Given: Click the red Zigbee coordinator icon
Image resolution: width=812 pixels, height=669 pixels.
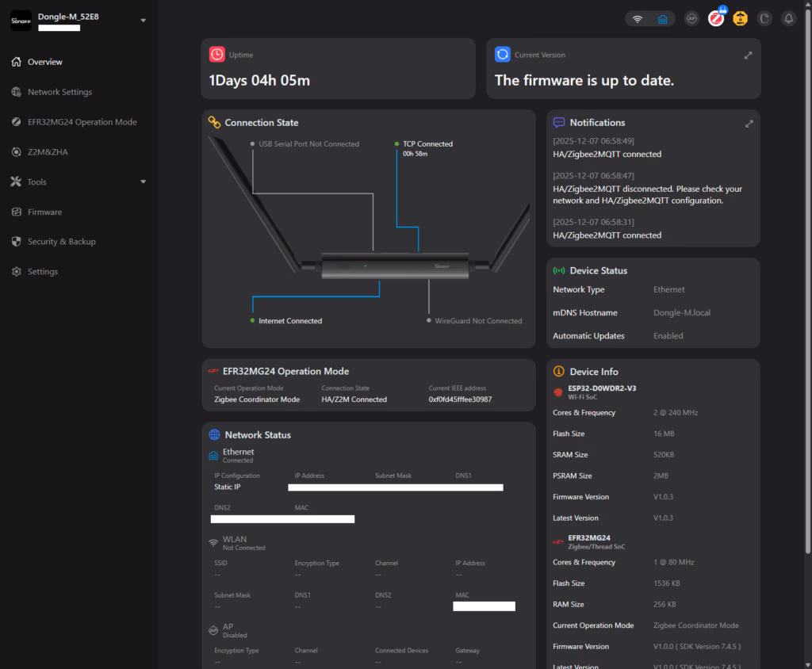Looking at the screenshot, I should tap(716, 19).
